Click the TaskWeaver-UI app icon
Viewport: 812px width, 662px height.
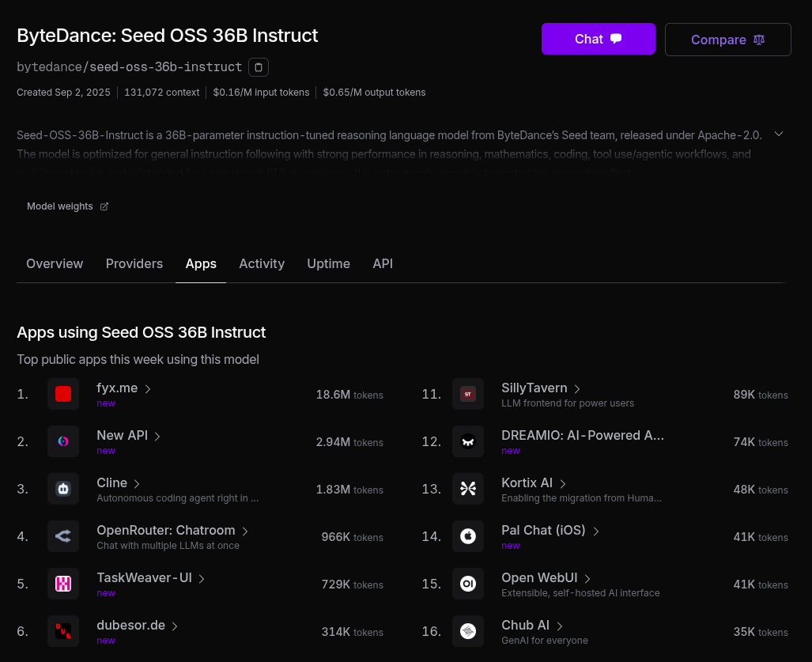pyautogui.click(x=63, y=584)
